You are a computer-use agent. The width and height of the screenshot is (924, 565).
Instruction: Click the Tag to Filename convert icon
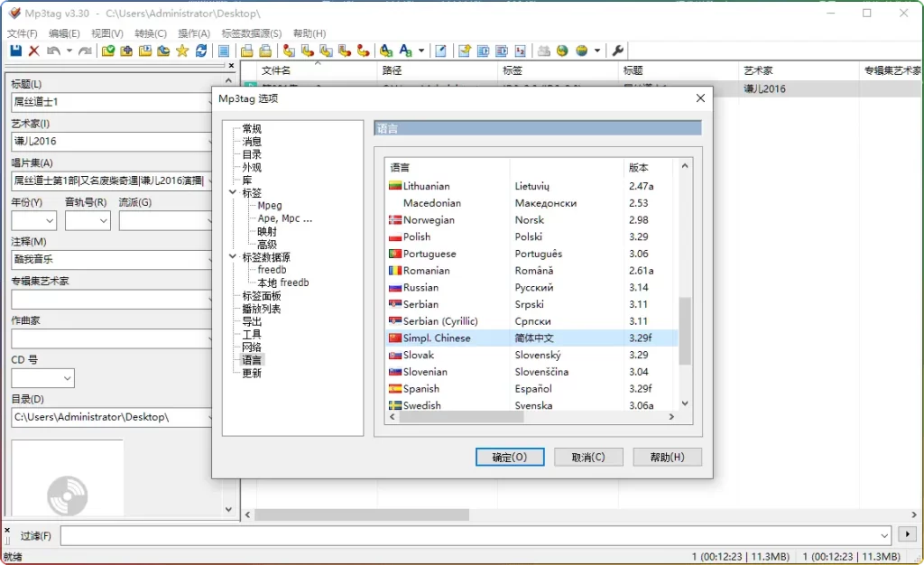click(289, 51)
